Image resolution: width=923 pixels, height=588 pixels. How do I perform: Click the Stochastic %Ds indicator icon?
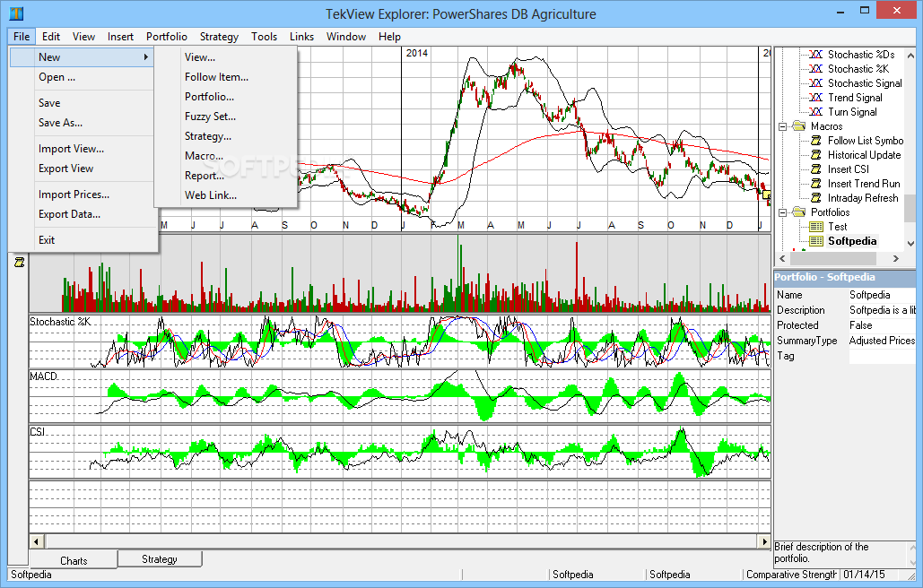pyautogui.click(x=816, y=54)
